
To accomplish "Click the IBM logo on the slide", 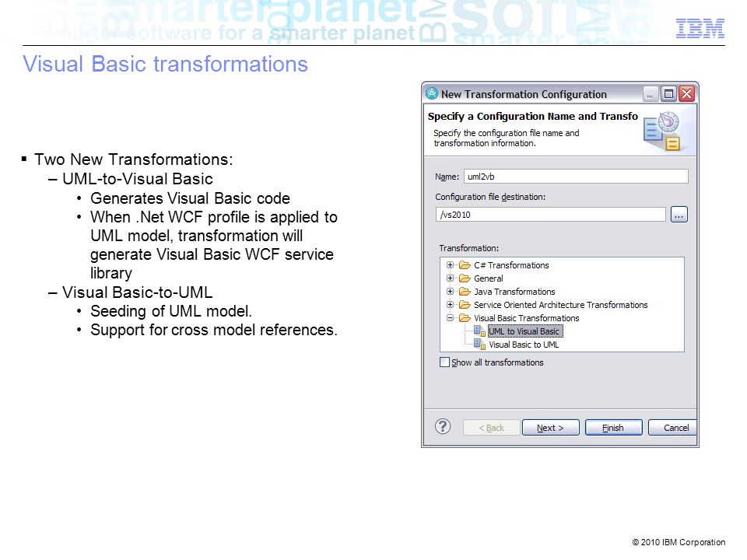I will (x=700, y=29).
